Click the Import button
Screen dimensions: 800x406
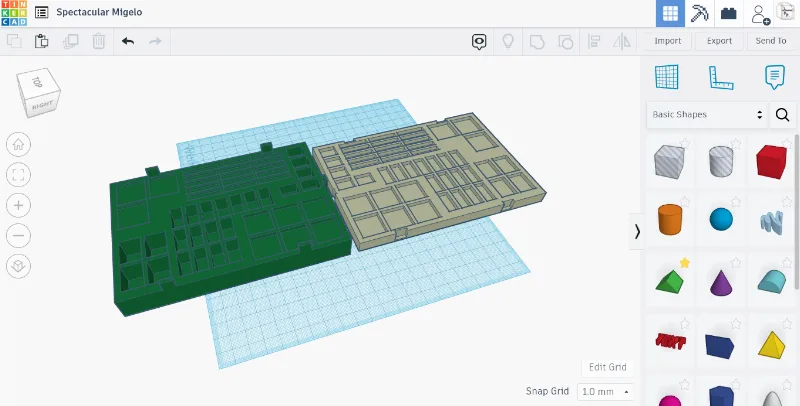click(667, 41)
